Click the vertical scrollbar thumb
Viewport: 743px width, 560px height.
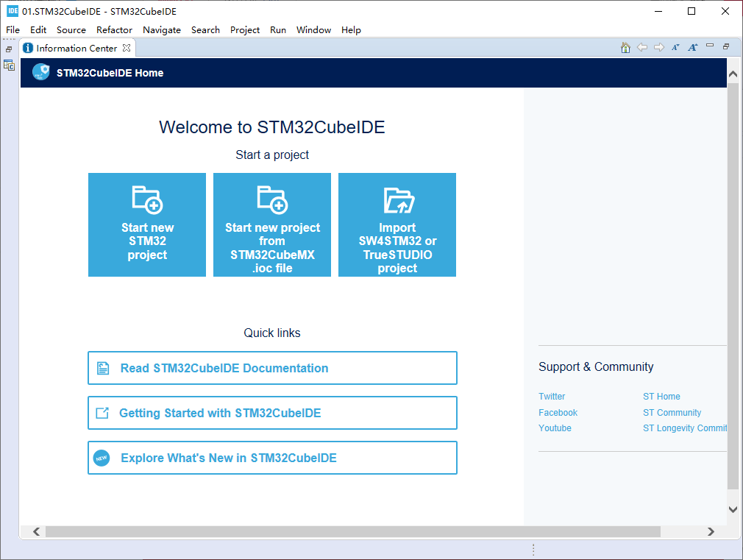coord(733,286)
